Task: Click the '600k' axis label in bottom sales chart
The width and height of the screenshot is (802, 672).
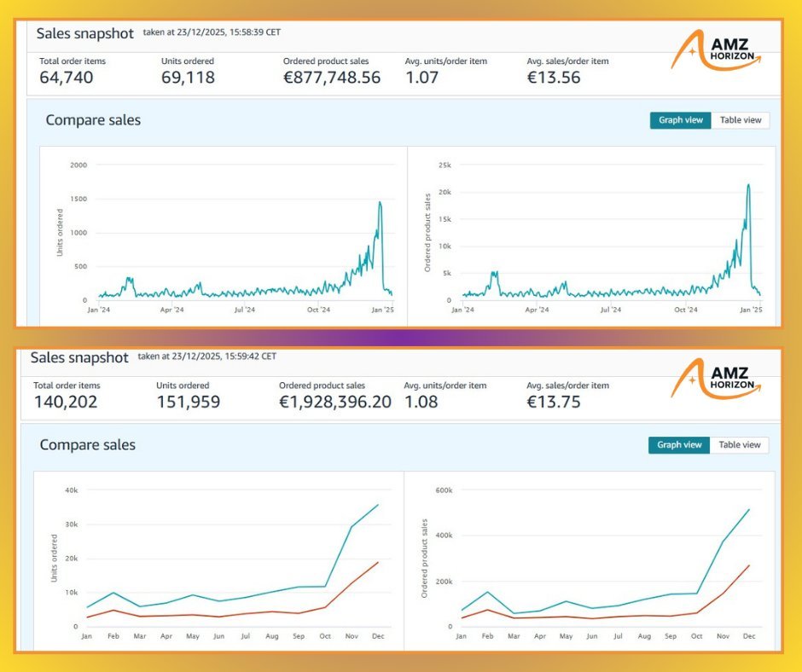Action: [444, 490]
